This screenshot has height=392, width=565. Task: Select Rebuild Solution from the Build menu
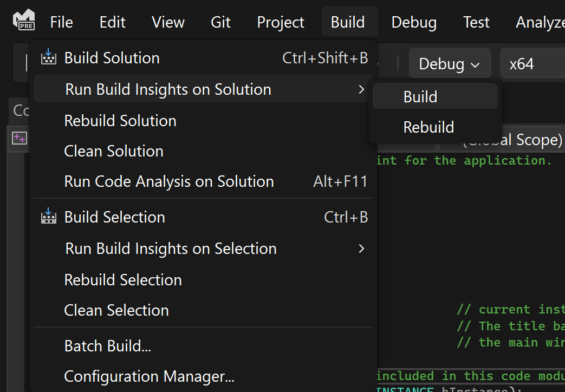tap(120, 121)
